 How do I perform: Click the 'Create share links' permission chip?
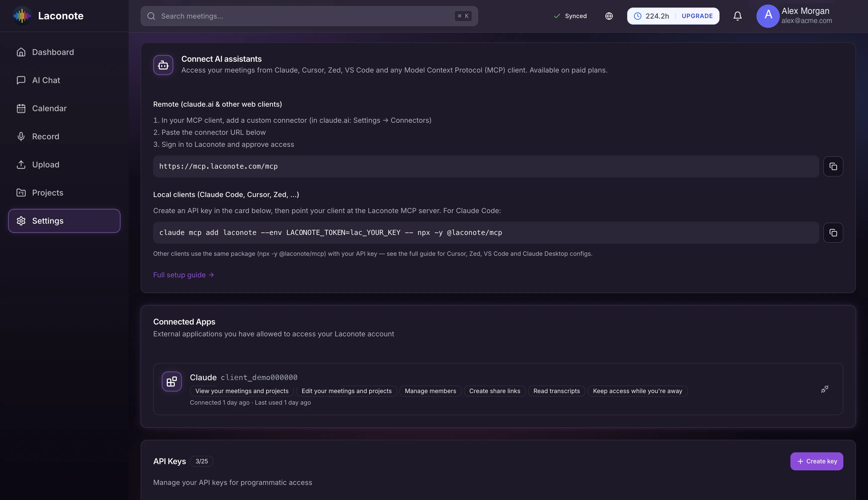(495, 391)
